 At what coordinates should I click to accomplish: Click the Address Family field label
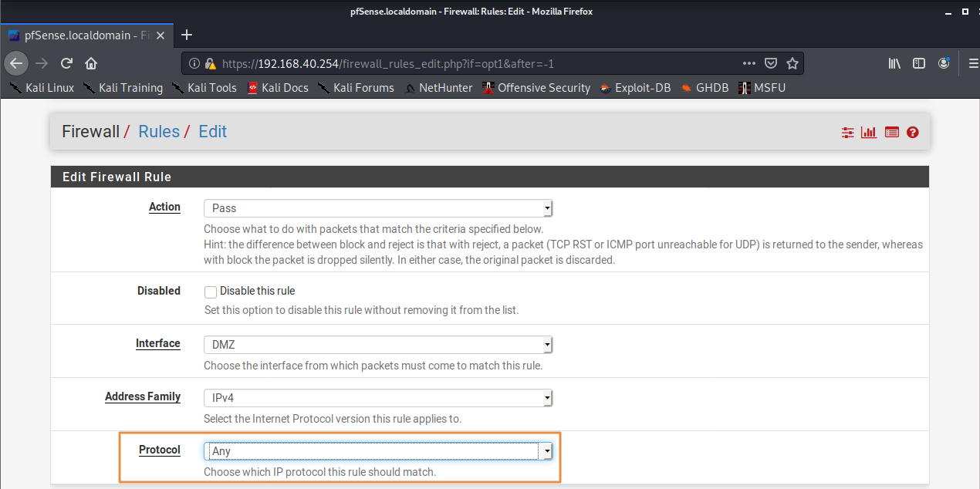[143, 396]
